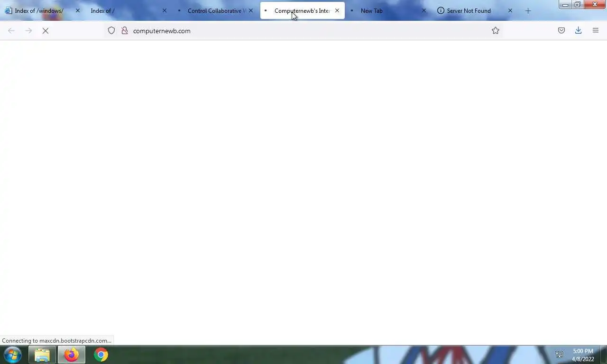The height and width of the screenshot is (364, 607).
Task: Restore down the Firefox window
Action: pos(578,5)
